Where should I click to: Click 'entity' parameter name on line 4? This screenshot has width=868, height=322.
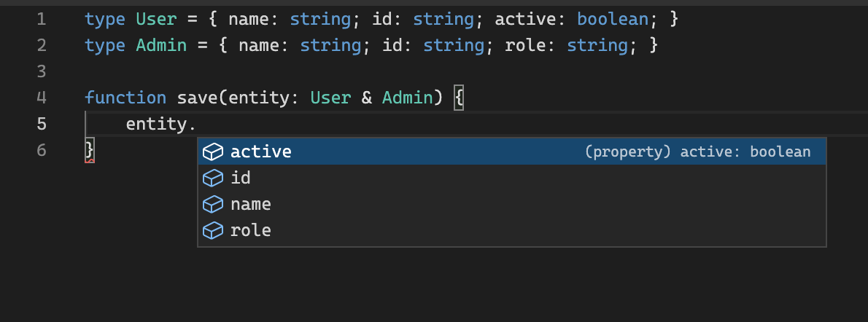pos(259,98)
